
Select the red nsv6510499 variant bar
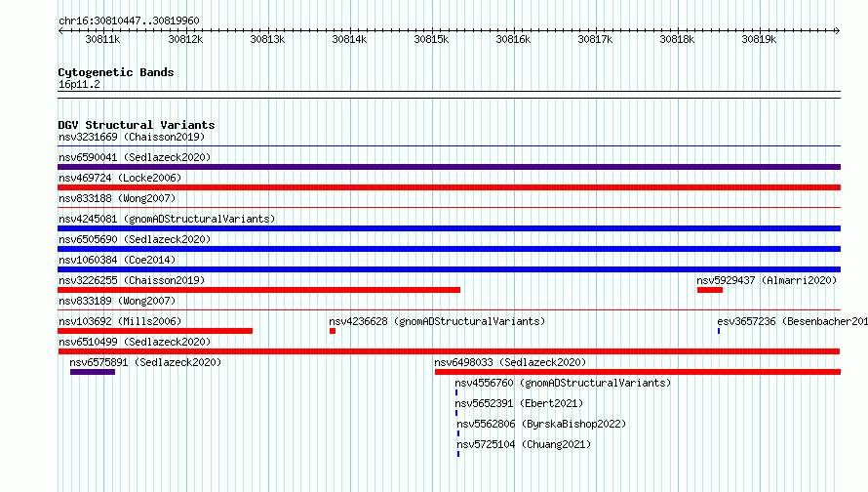[449, 351]
